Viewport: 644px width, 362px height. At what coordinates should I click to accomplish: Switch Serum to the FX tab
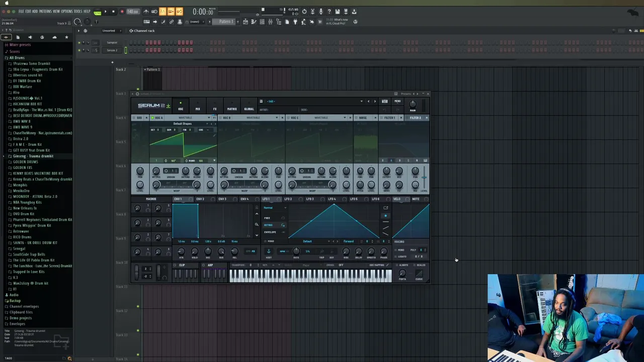point(215,106)
